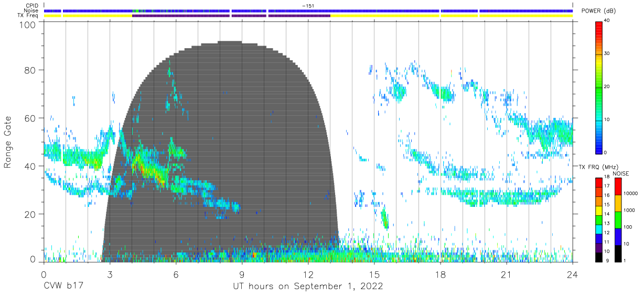Click the NOISE legend title
Viewport: 644px width, 297px height.
[621, 173]
